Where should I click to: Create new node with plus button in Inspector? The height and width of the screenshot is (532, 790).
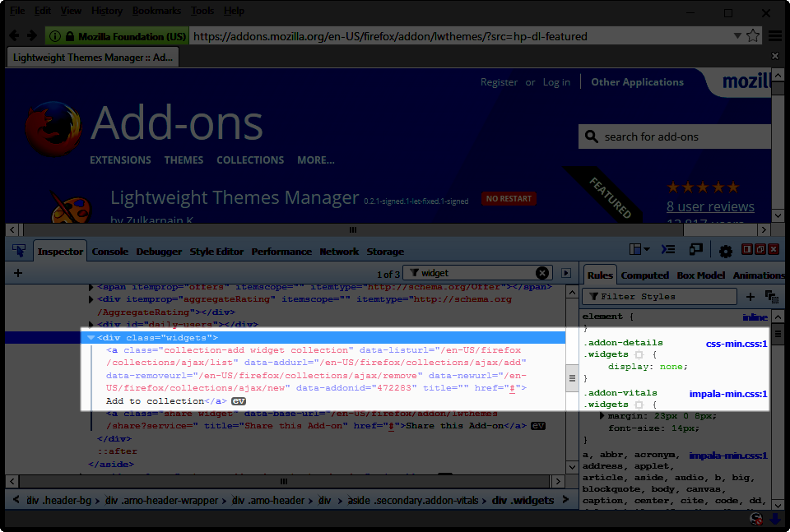point(18,273)
